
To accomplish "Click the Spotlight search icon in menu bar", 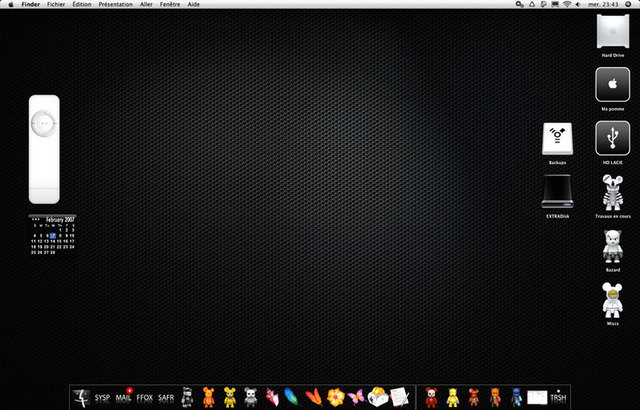I will click(x=631, y=5).
